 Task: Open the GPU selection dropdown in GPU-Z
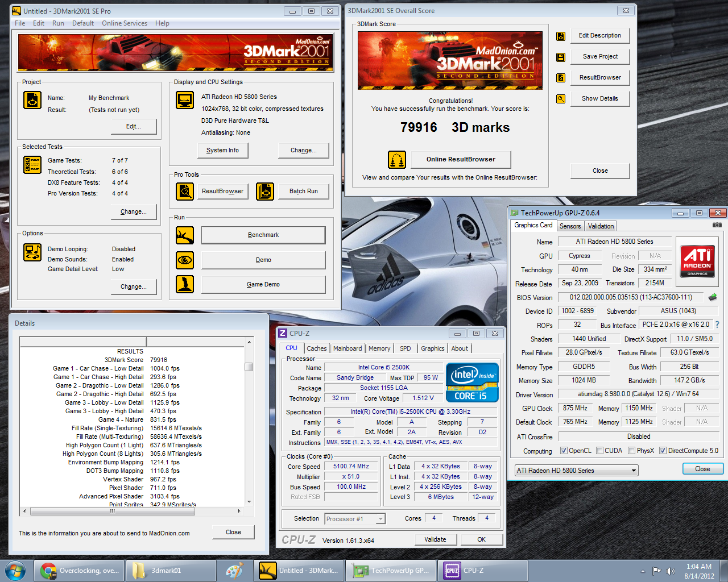576,471
